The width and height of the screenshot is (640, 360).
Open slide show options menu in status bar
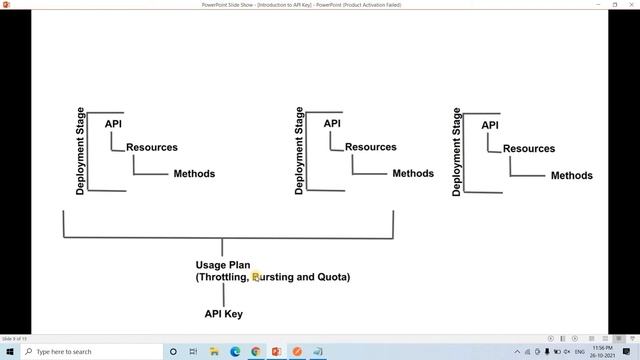point(563,339)
